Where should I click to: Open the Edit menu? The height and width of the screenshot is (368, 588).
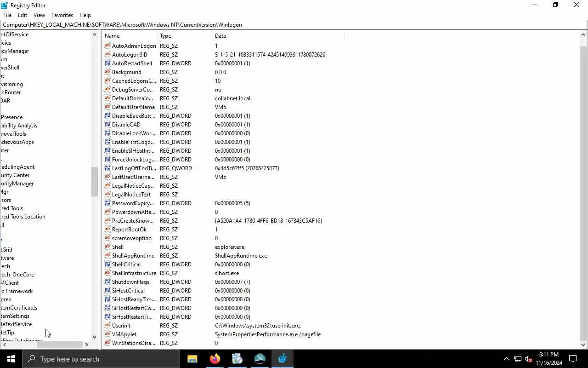click(23, 15)
